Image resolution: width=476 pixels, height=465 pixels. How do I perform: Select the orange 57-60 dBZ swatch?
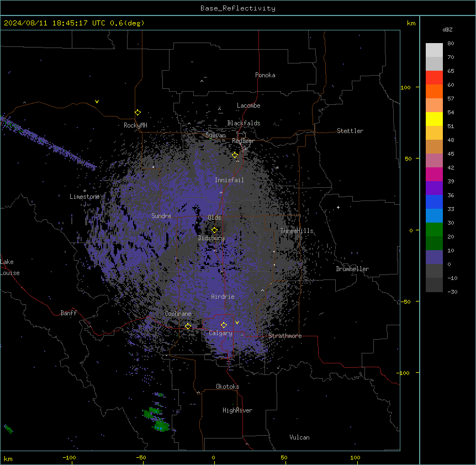pos(434,91)
